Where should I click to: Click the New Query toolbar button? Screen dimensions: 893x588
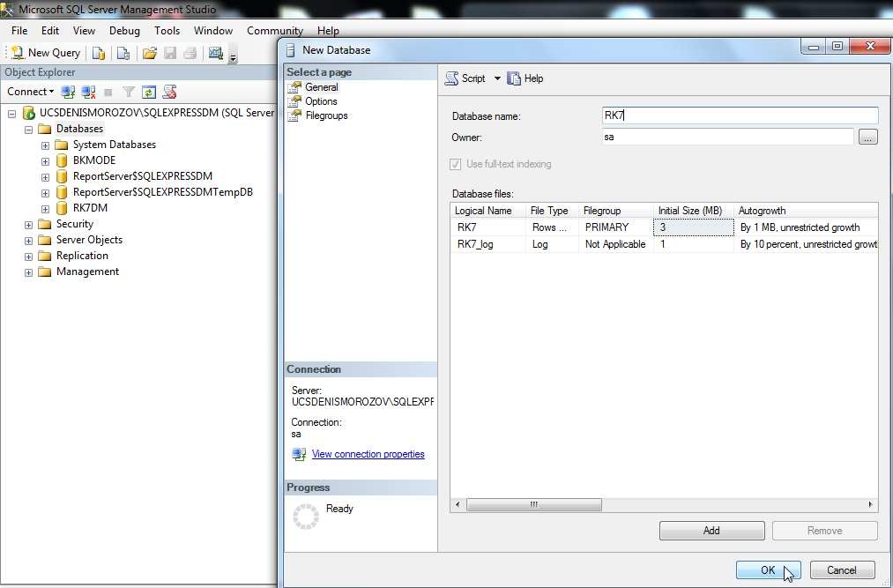[x=46, y=53]
